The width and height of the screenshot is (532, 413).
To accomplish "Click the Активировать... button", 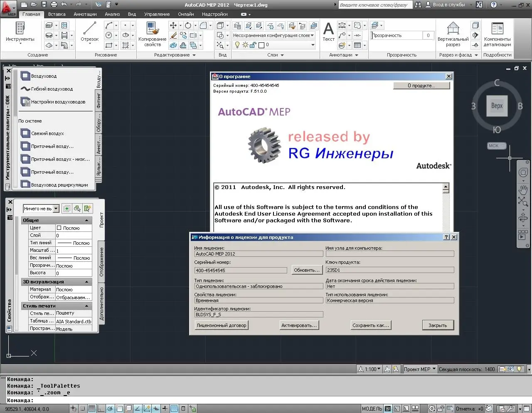I will pyautogui.click(x=299, y=325).
